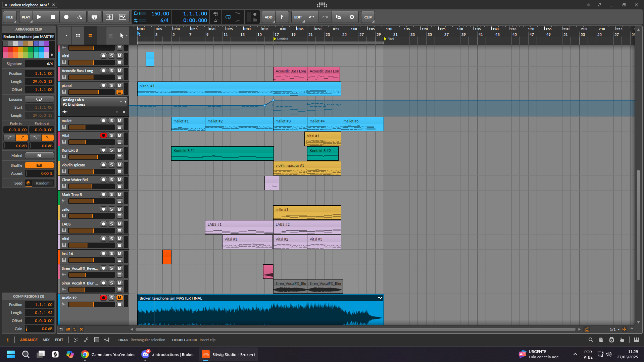Disarm the record button on Audio 19 track
Screen dimensions: 644x362
pos(103,298)
